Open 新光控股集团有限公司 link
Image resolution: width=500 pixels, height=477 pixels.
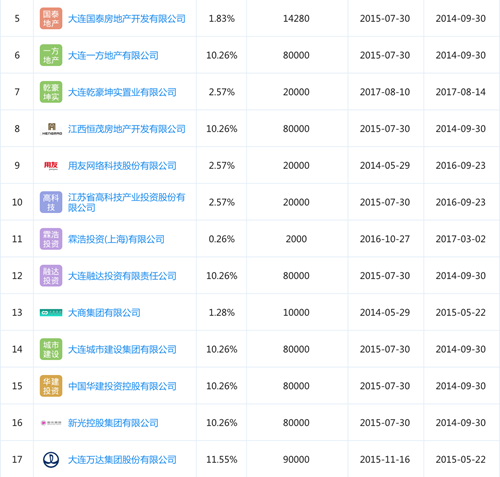pos(113,423)
